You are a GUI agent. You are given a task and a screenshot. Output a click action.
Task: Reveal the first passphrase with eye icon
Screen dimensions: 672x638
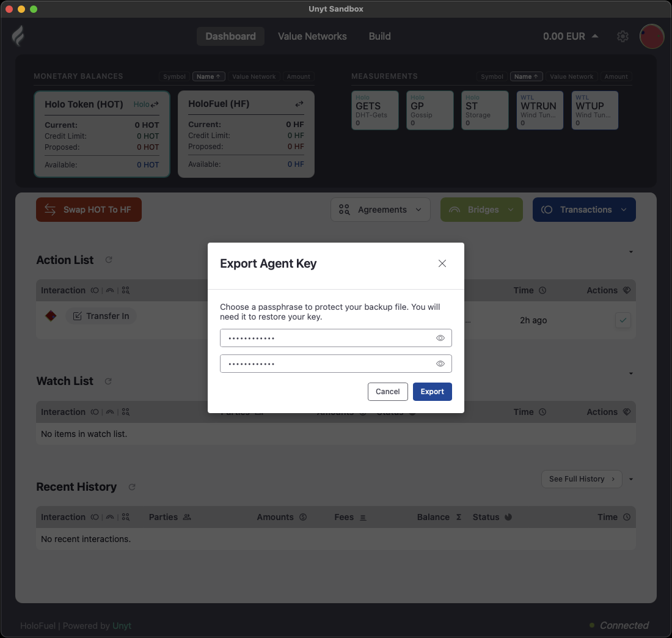tap(440, 338)
